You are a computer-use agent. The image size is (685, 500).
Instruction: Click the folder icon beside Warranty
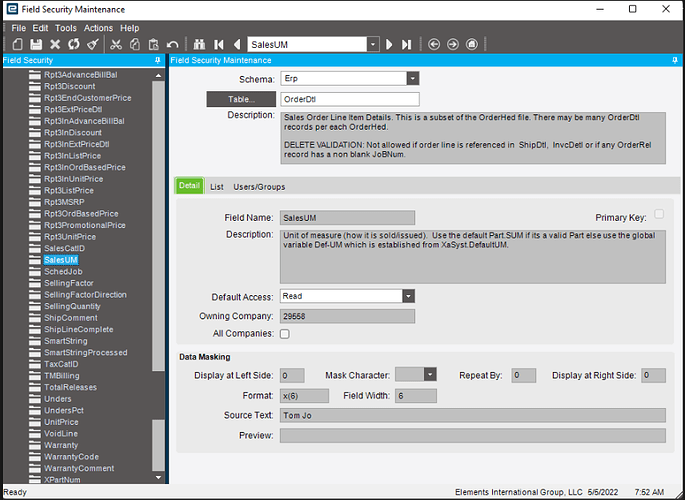(35, 445)
